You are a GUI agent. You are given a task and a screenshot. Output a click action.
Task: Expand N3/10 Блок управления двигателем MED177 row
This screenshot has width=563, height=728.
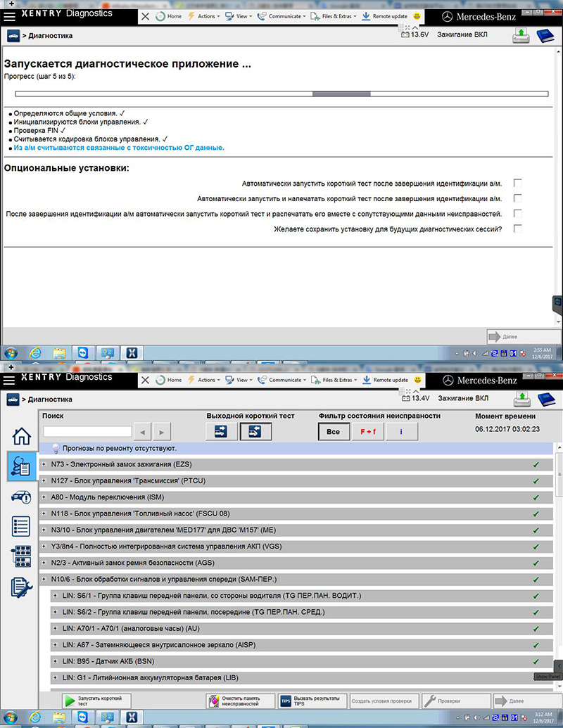coord(44,530)
